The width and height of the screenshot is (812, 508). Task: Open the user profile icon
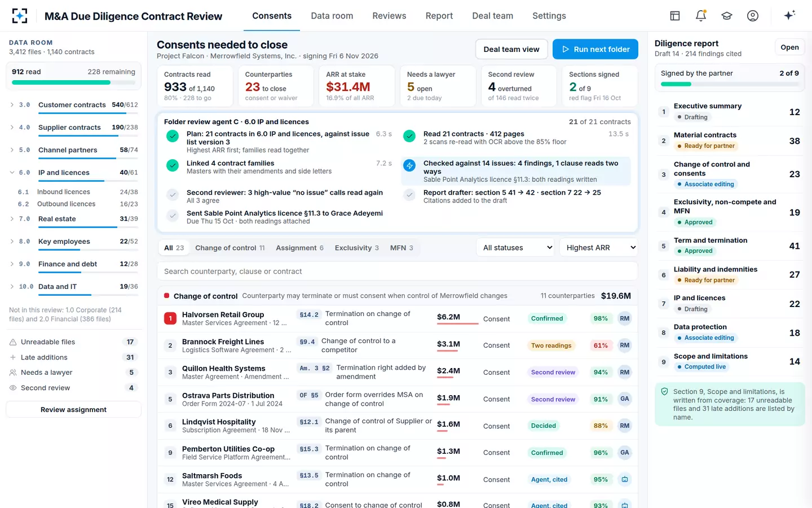click(x=753, y=16)
